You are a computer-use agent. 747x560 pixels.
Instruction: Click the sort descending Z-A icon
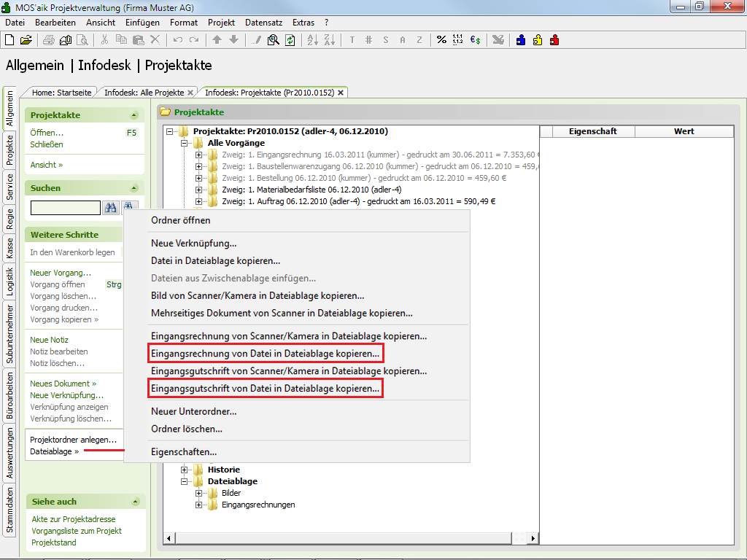pos(329,40)
